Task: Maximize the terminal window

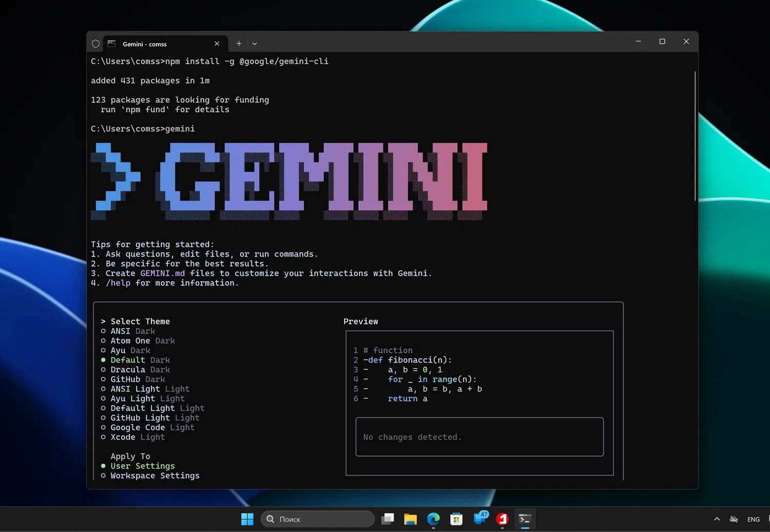Action: [x=662, y=42]
